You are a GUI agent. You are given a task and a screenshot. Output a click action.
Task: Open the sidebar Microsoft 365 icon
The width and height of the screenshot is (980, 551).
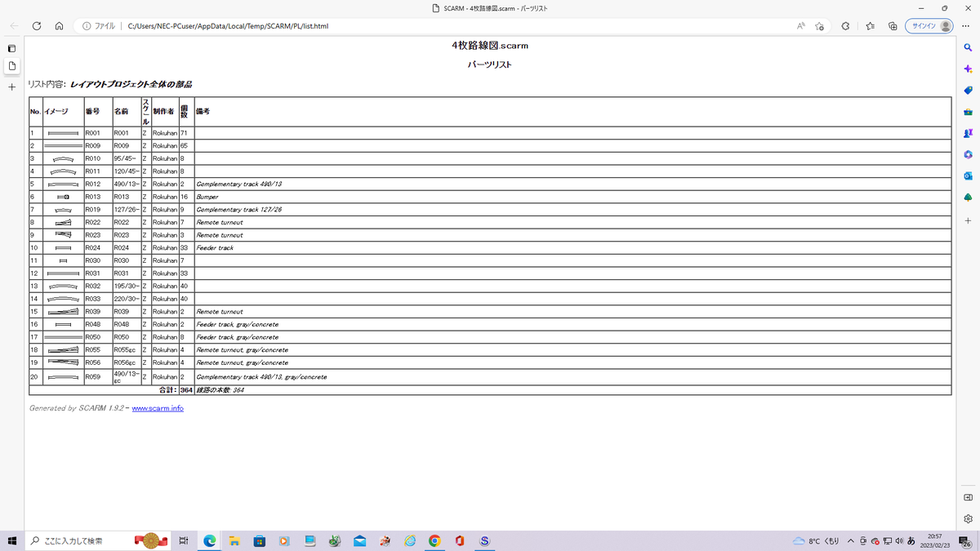(x=968, y=154)
